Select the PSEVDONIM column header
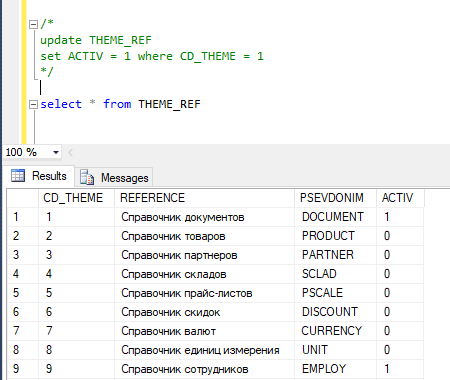The height and width of the screenshot is (380, 450). pos(335,198)
